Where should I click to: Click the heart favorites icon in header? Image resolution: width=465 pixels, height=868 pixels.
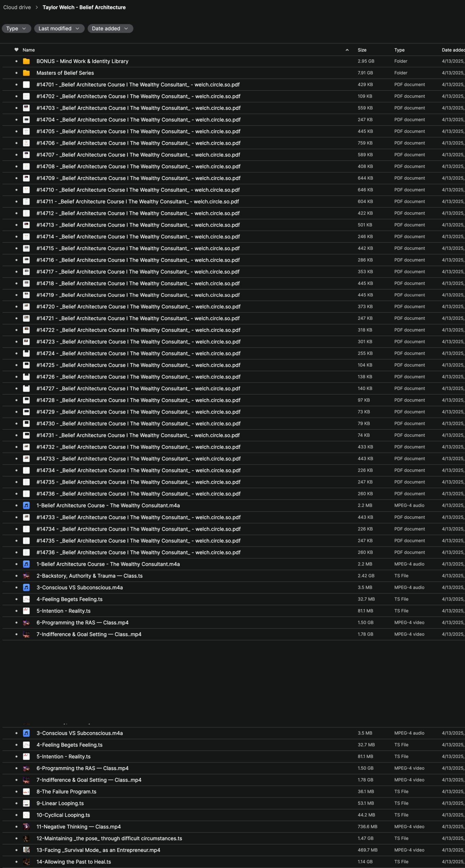16,50
